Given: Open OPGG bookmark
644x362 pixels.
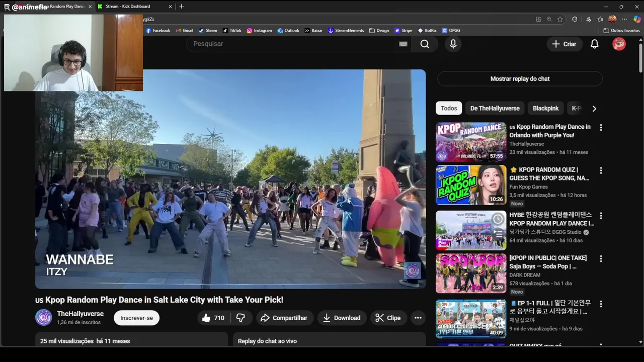Looking at the screenshot, I should (451, 31).
